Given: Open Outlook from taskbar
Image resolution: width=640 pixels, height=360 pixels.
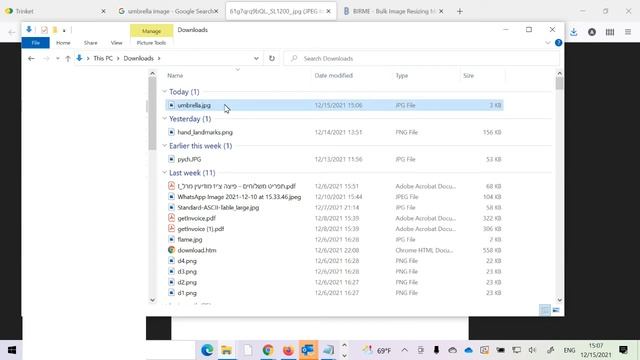Looking at the screenshot, I should pyautogui.click(x=308, y=350).
